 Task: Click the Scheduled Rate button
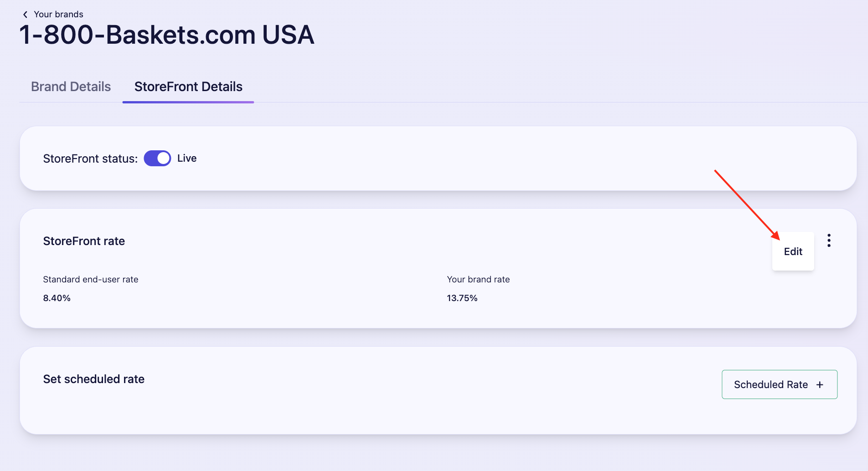pyautogui.click(x=780, y=384)
